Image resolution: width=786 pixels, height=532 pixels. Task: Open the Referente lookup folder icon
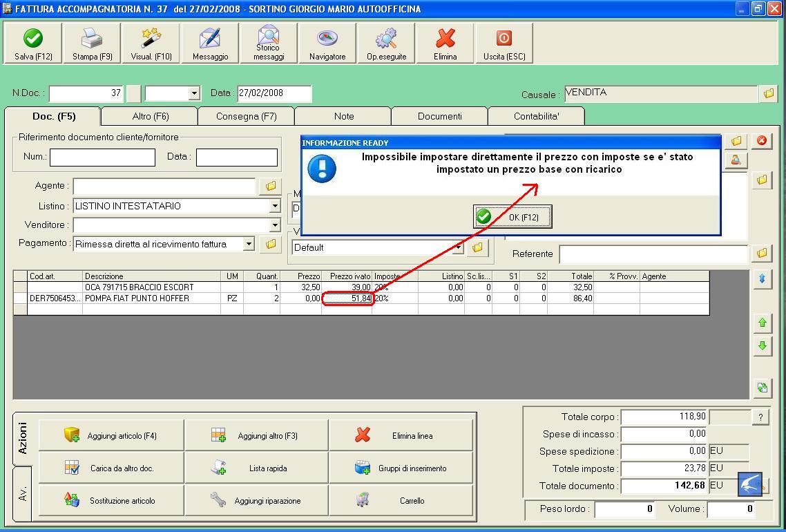click(x=762, y=253)
